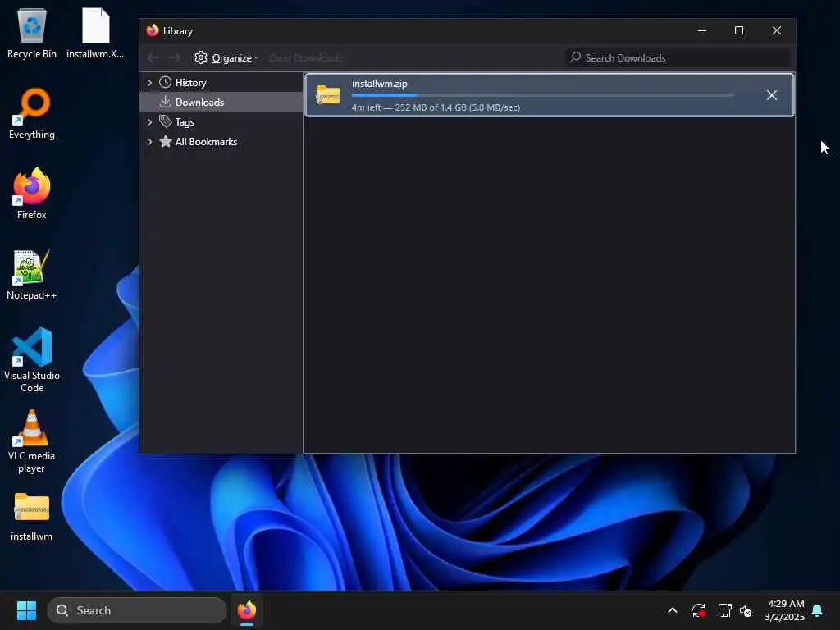
Task: Open the network status tray icon
Action: (x=724, y=610)
